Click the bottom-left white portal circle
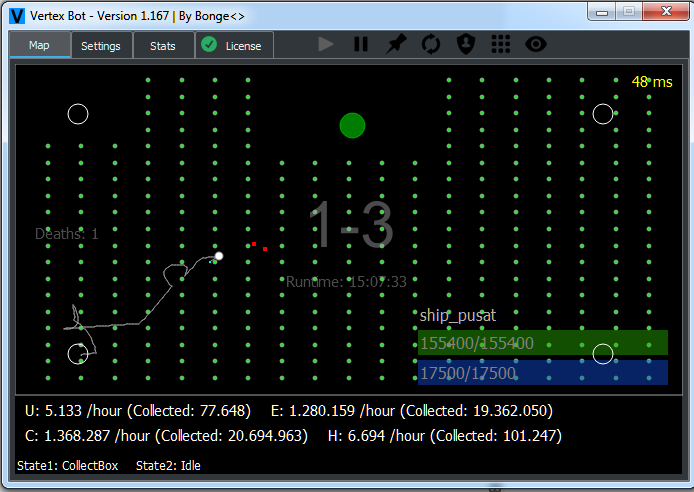The image size is (694, 492). point(78,354)
